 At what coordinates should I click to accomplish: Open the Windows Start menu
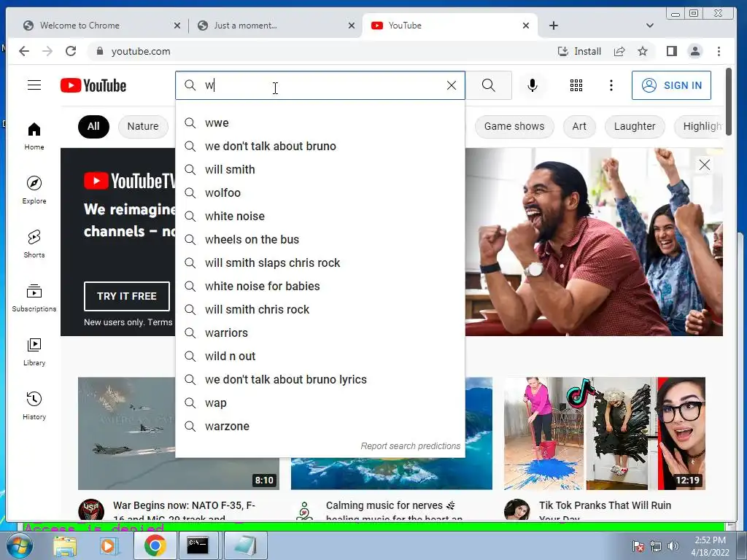(x=18, y=545)
